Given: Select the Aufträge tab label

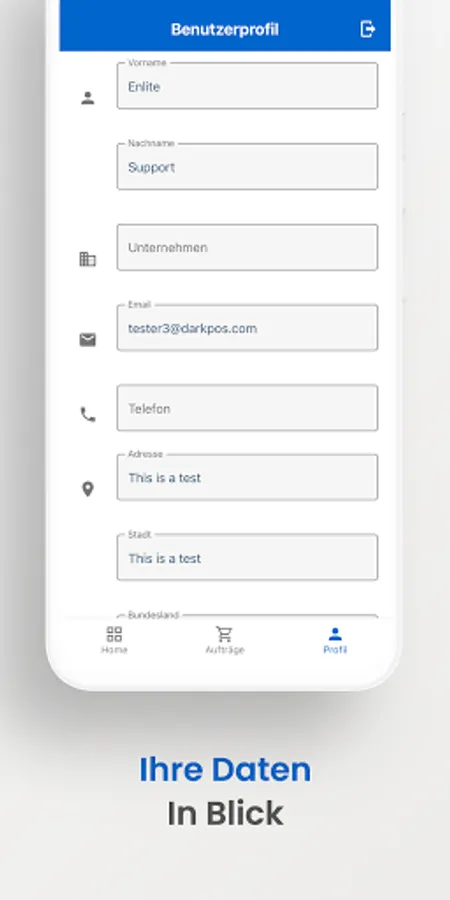Looking at the screenshot, I should [225, 650].
